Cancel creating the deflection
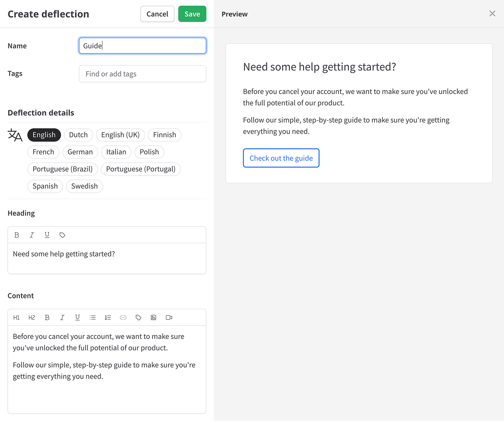 [x=157, y=14]
